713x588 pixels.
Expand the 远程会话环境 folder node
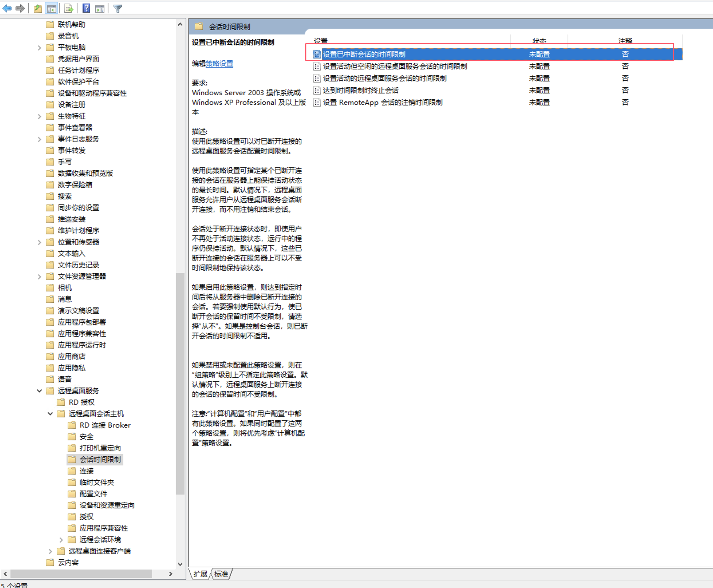pyautogui.click(x=61, y=540)
